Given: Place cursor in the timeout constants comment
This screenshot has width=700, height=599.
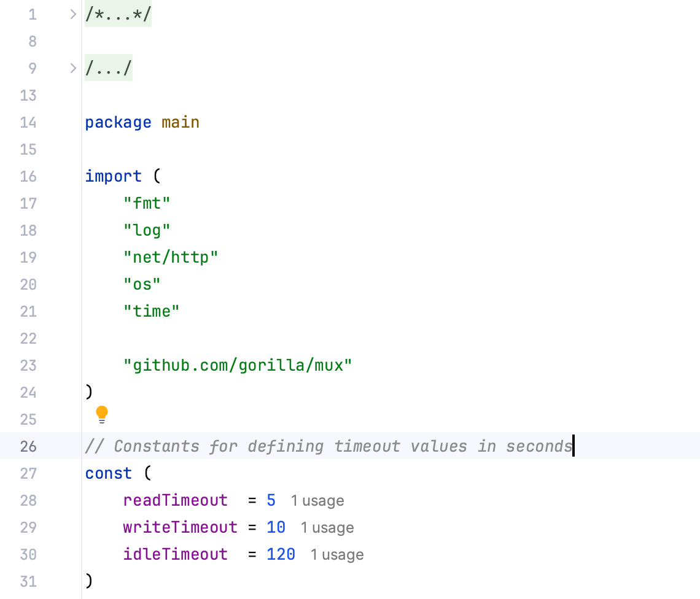Looking at the screenshot, I should click(x=328, y=446).
